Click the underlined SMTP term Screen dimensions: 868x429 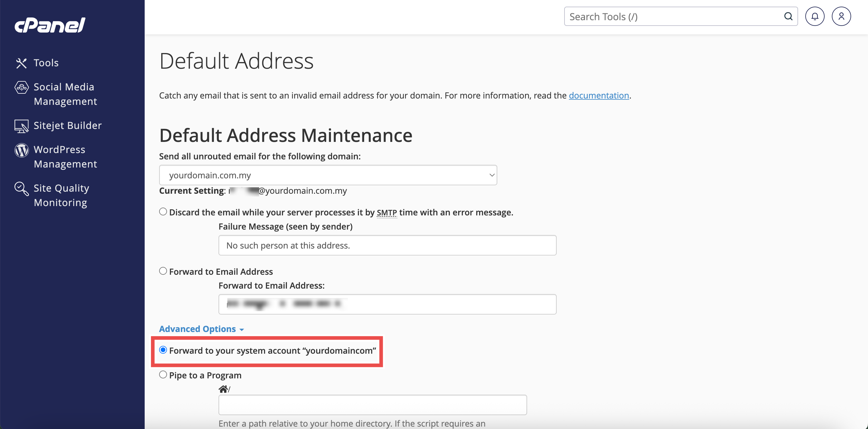(x=387, y=212)
